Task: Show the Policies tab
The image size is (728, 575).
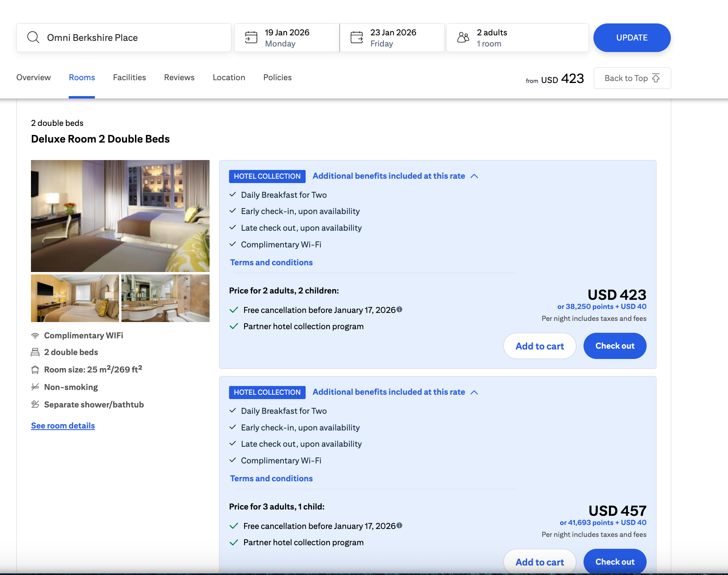Action: 277,77
